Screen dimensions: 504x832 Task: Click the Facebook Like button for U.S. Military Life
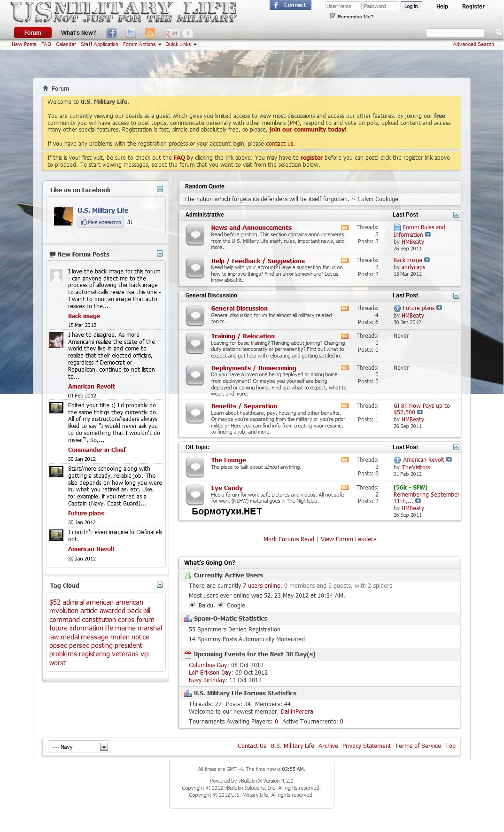(x=101, y=222)
